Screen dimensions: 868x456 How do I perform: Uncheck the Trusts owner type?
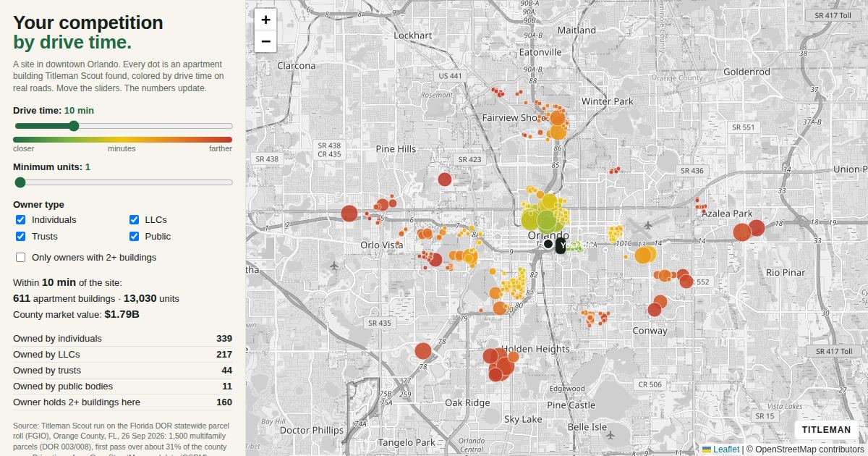(x=20, y=237)
